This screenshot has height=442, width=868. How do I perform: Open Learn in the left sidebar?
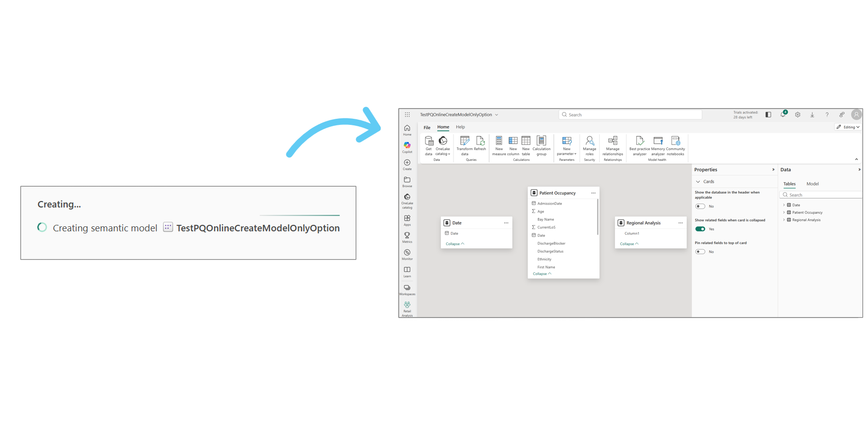(x=407, y=272)
